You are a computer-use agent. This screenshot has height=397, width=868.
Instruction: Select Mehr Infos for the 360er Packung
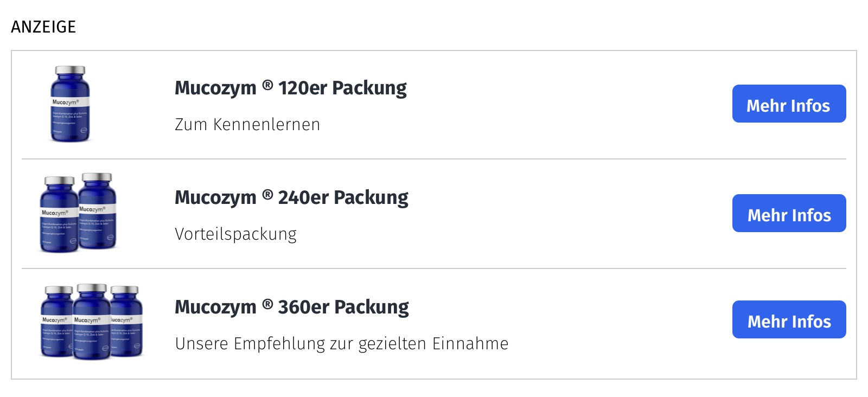pos(789,319)
